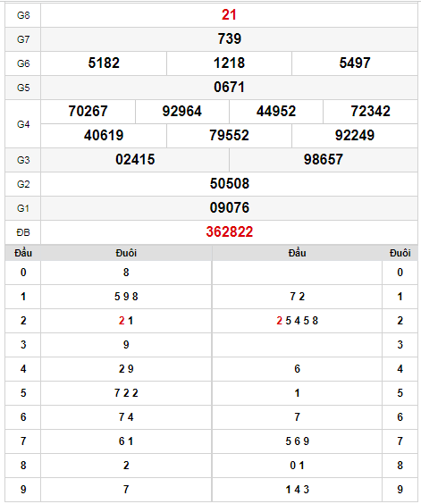Select G4 number 79552

pos(230,135)
